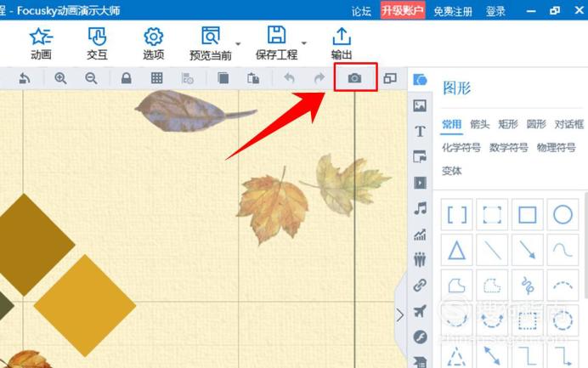Open the 动画 animation editor
Screen dimensions: 588x368
(41, 43)
